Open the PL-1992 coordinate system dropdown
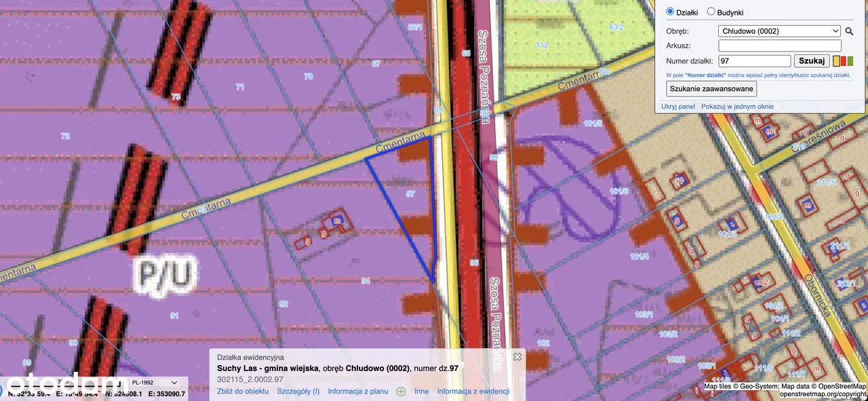Viewport: 868px width, 401px height. coord(156,383)
